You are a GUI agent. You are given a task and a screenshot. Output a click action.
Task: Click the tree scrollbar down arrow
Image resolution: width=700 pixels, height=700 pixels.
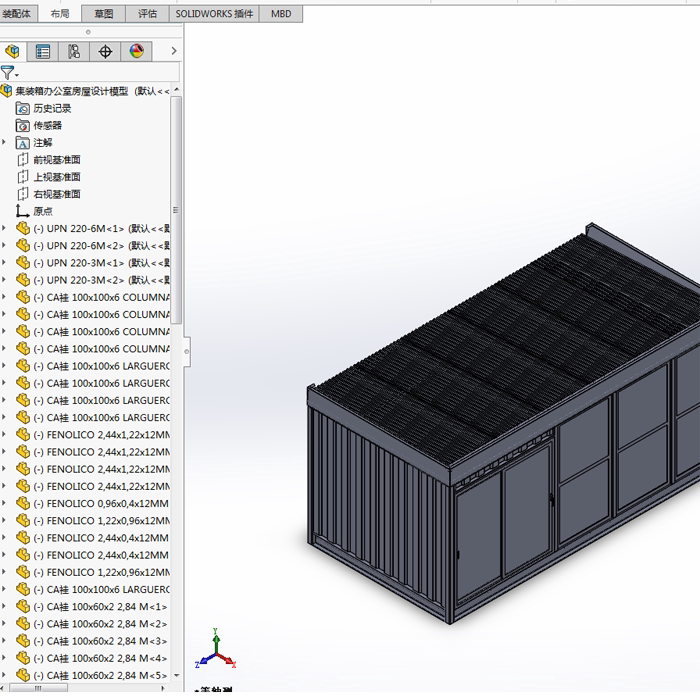(176, 675)
